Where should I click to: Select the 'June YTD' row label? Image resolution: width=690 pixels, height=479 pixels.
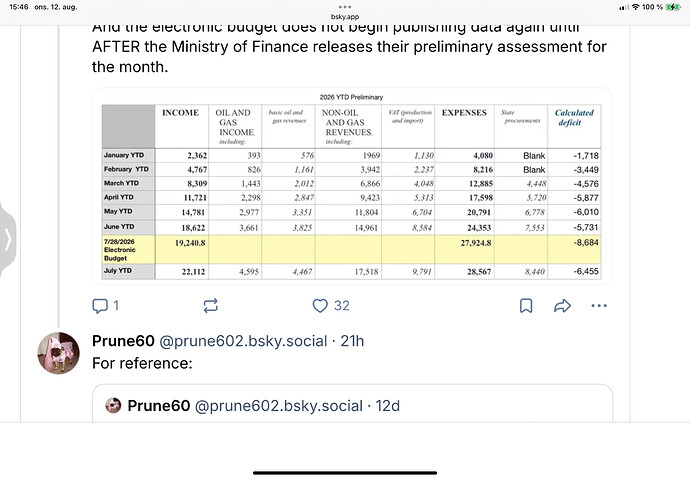[x=119, y=227]
